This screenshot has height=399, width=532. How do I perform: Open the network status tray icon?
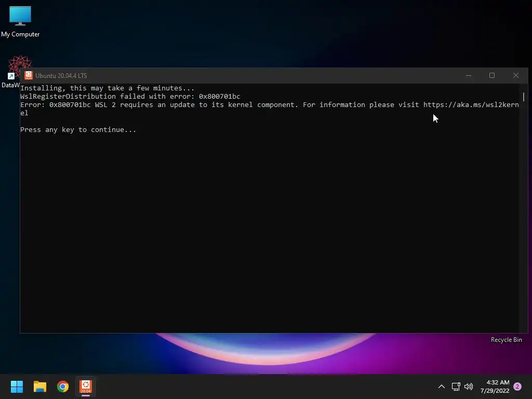click(456, 387)
